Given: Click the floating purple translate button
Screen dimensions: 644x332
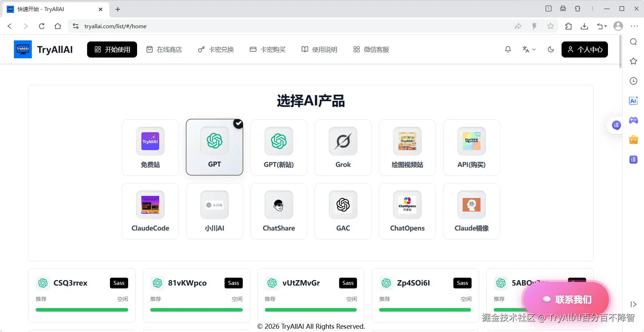Looking at the screenshot, I should pos(617,125).
